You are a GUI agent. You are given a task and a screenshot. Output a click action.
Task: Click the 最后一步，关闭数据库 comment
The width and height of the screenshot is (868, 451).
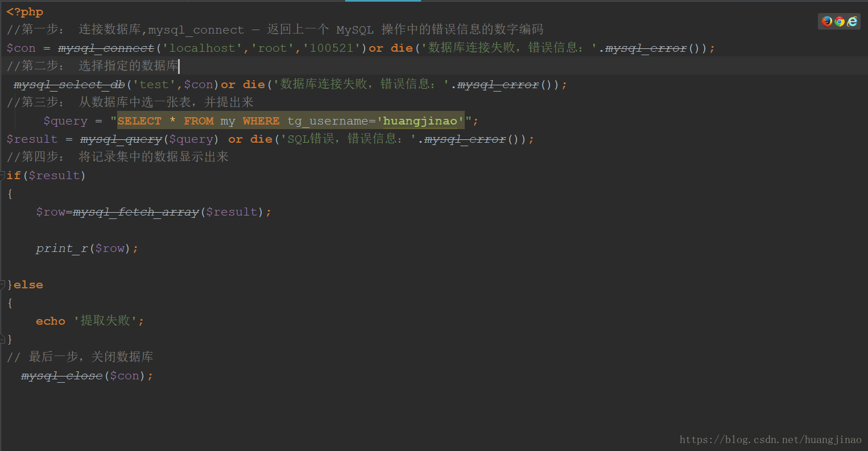pyautogui.click(x=80, y=357)
